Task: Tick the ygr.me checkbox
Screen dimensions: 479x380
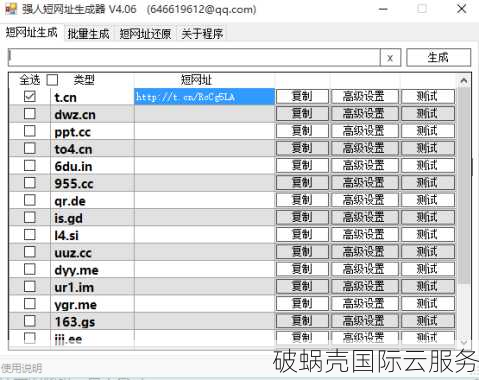Action: tap(30, 304)
